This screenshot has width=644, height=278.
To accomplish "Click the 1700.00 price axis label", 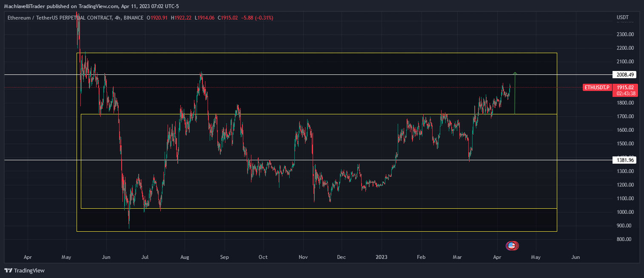I will [x=625, y=116].
